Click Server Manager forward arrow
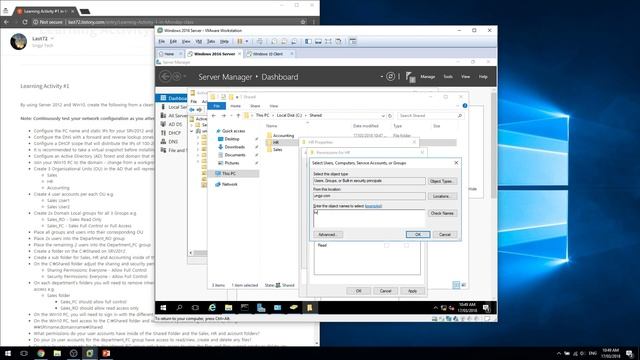Screen dimensions: 640x360 coord(177,76)
